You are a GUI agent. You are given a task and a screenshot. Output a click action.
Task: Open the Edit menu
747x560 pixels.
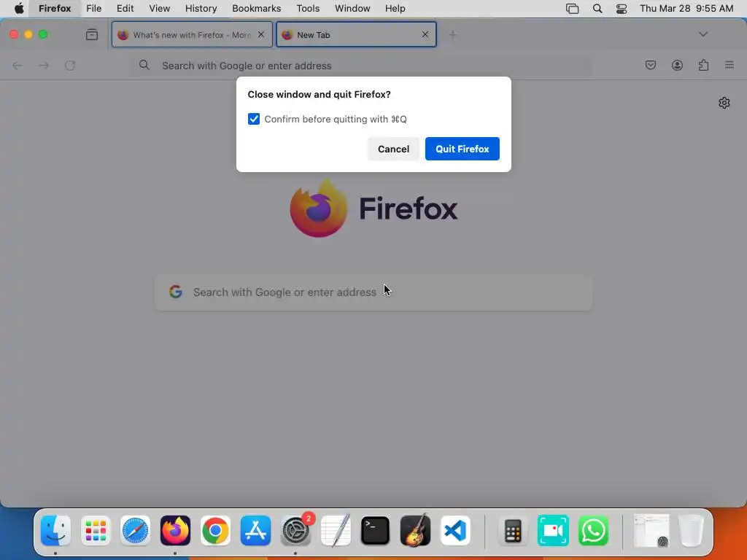125,9
